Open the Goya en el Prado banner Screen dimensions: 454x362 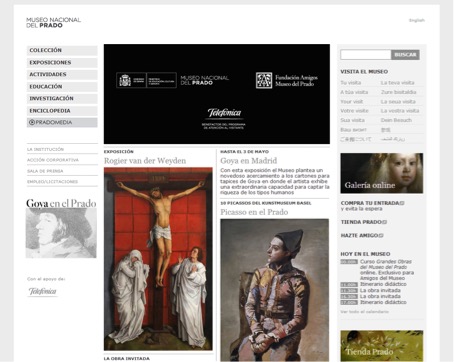pyautogui.click(x=61, y=228)
